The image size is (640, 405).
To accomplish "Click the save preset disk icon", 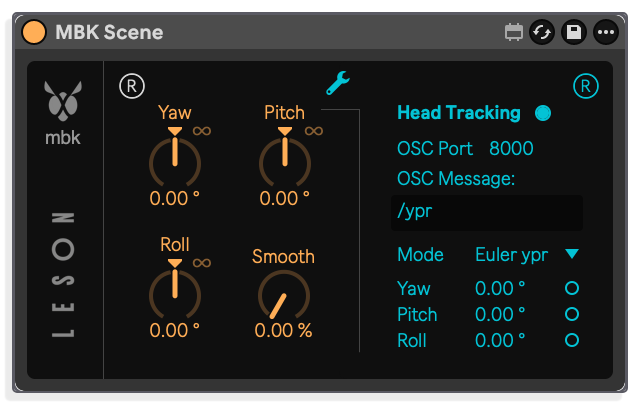I will click(573, 32).
